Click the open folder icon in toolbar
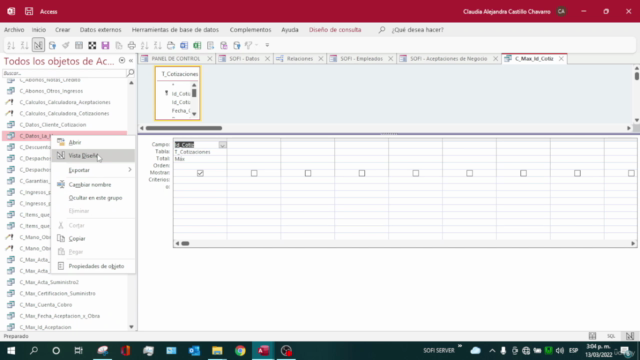Image resolution: width=640 pixels, height=360 pixels. [171, 45]
